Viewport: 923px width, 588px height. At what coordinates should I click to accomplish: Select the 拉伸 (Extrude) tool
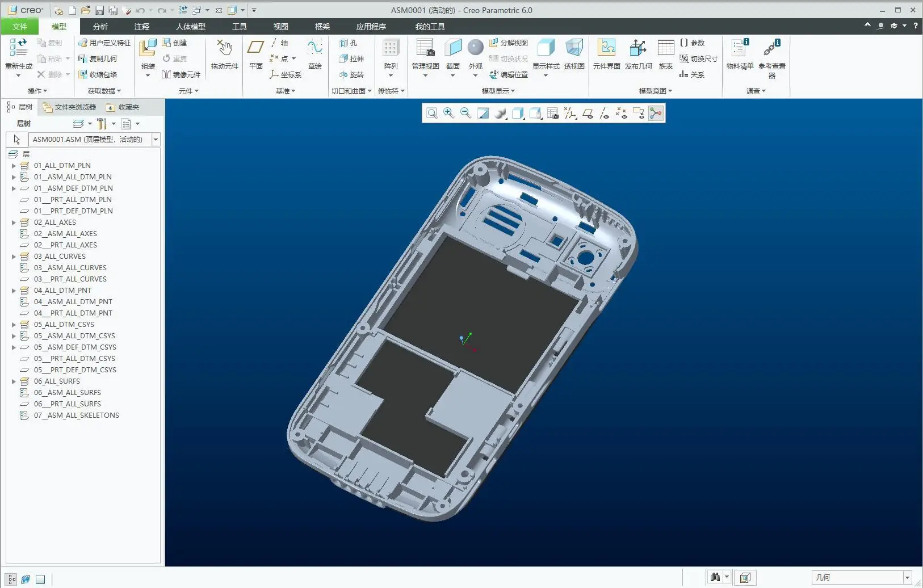[x=353, y=58]
